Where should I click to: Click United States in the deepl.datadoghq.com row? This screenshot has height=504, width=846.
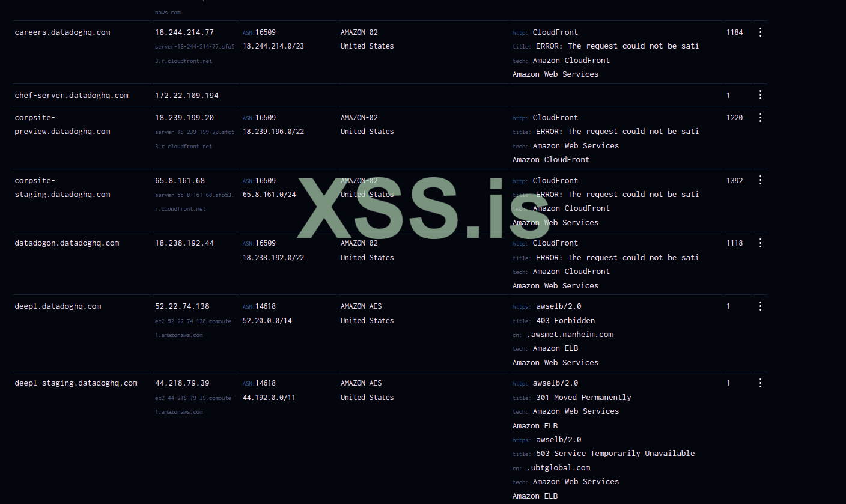[367, 321]
